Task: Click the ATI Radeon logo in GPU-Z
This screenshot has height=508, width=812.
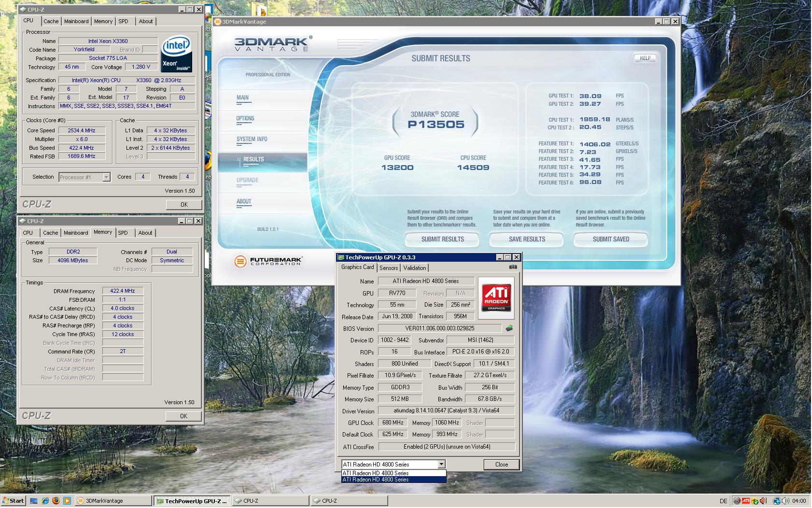Action: pos(496,297)
